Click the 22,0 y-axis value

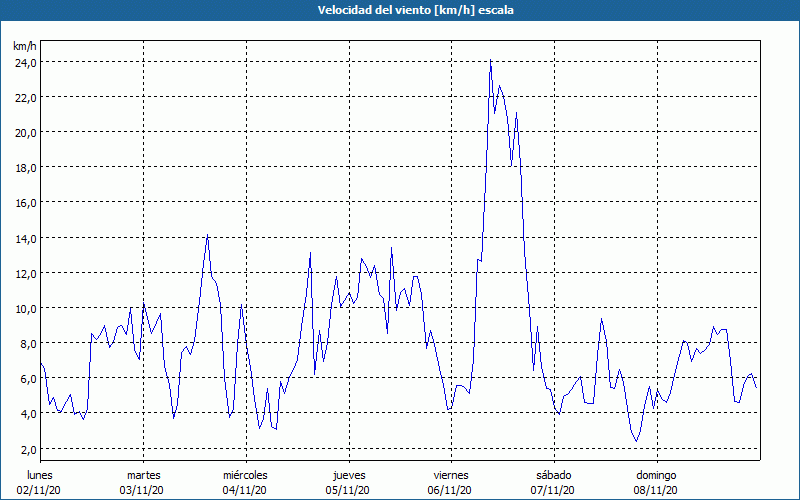[26, 98]
